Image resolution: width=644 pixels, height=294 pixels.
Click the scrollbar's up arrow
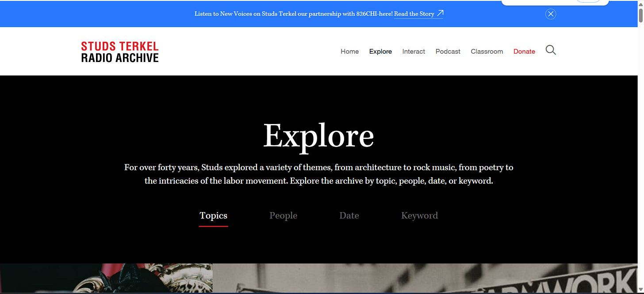pyautogui.click(x=640, y=4)
